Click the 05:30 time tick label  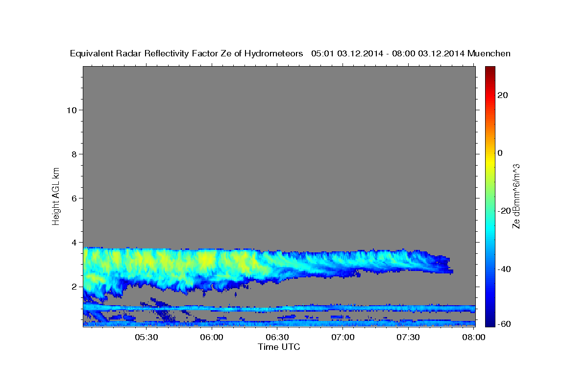[147, 337]
